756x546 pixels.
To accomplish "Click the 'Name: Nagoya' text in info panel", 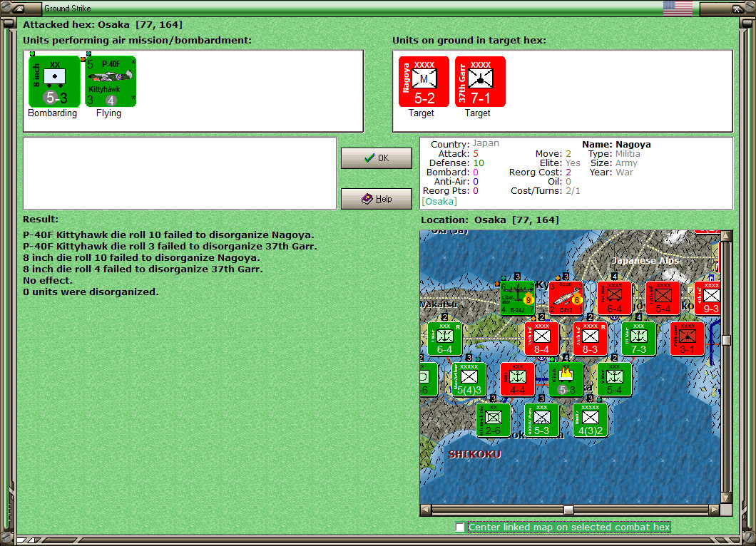I will coord(616,144).
